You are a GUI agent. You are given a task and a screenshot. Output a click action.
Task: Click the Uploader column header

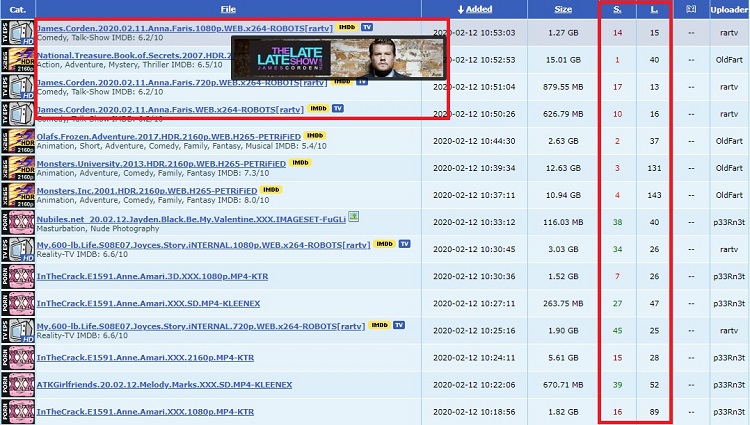[x=729, y=9]
